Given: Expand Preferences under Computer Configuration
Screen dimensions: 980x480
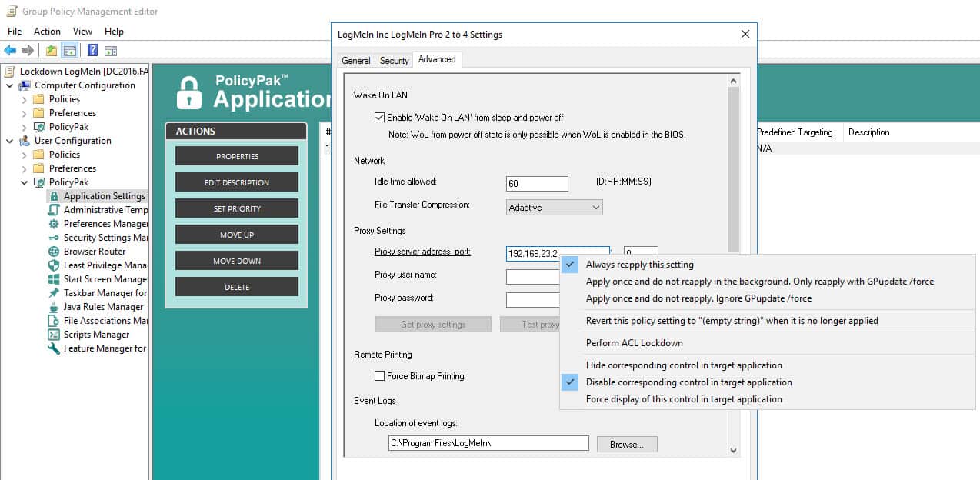Looking at the screenshot, I should pyautogui.click(x=24, y=113).
